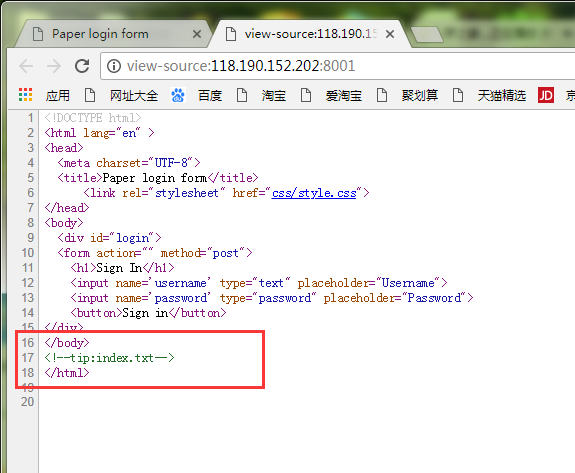Viewport: 575px width, 473px height.
Task: Click the opening <body> tag line
Action: 64,223
